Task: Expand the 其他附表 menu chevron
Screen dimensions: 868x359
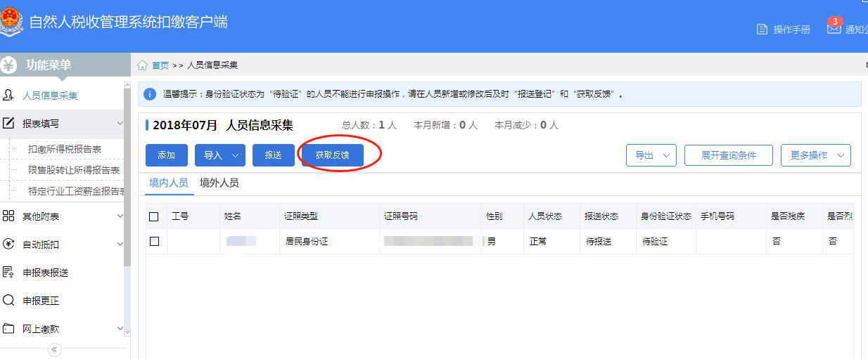Action: click(x=120, y=216)
